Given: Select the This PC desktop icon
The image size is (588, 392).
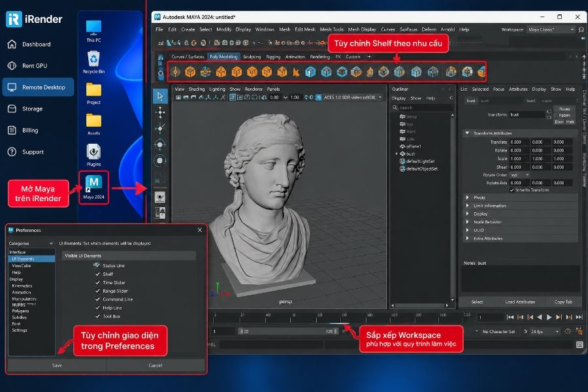Looking at the screenshot, I should (93, 31).
